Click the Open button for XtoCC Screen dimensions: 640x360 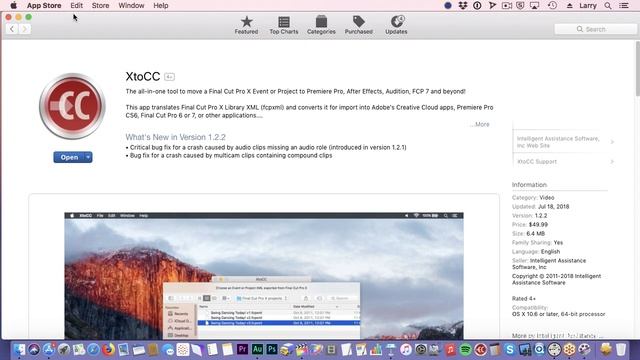point(69,157)
